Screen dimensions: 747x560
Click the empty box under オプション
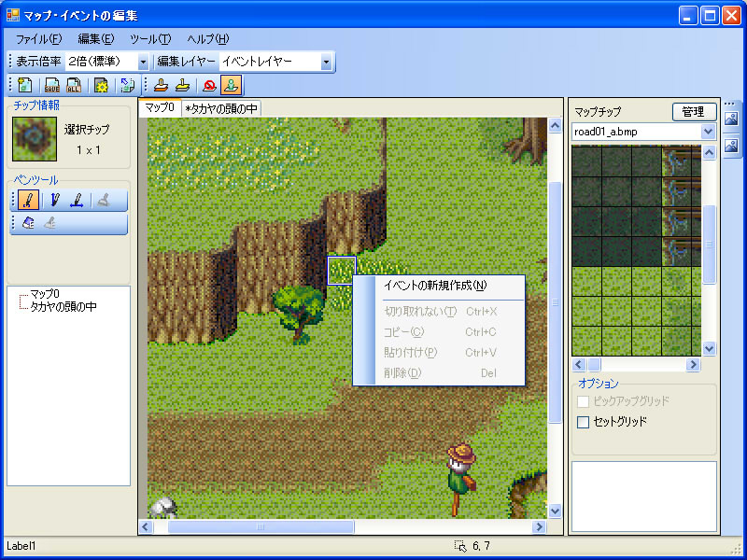(x=644, y=497)
